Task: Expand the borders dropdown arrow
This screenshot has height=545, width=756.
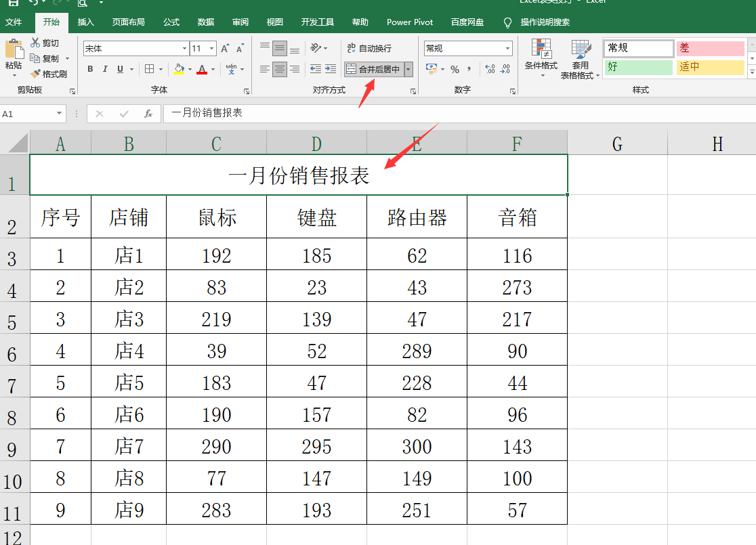Action: tap(161, 69)
